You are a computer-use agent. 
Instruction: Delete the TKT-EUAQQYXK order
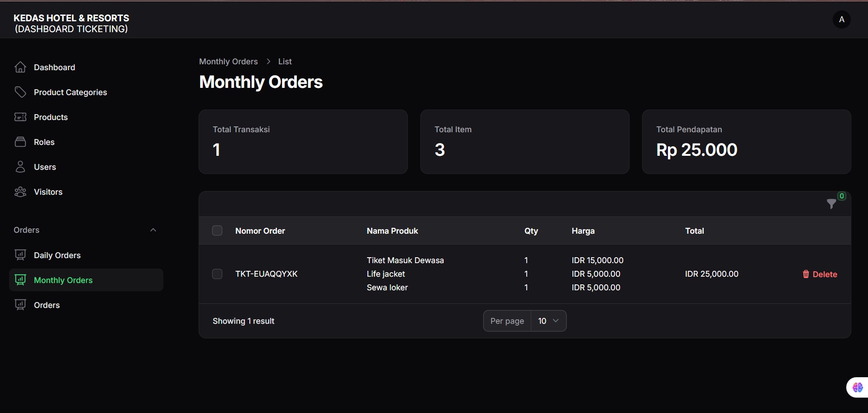point(820,274)
